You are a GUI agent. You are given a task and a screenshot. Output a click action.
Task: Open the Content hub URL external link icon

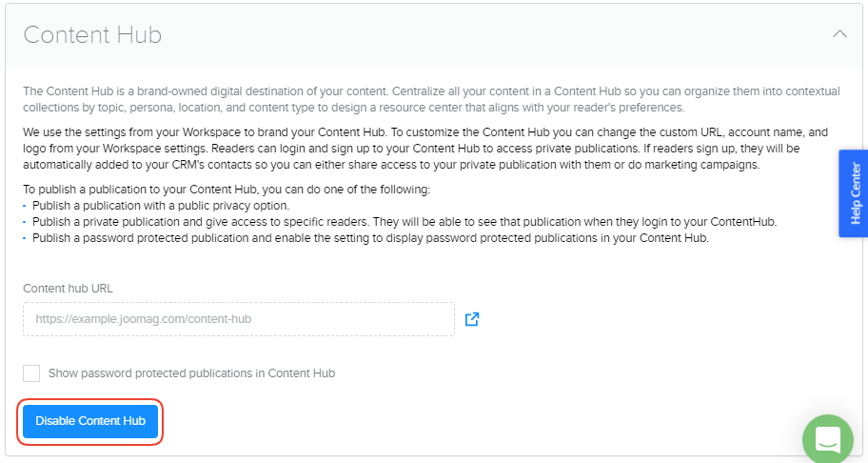(x=472, y=319)
